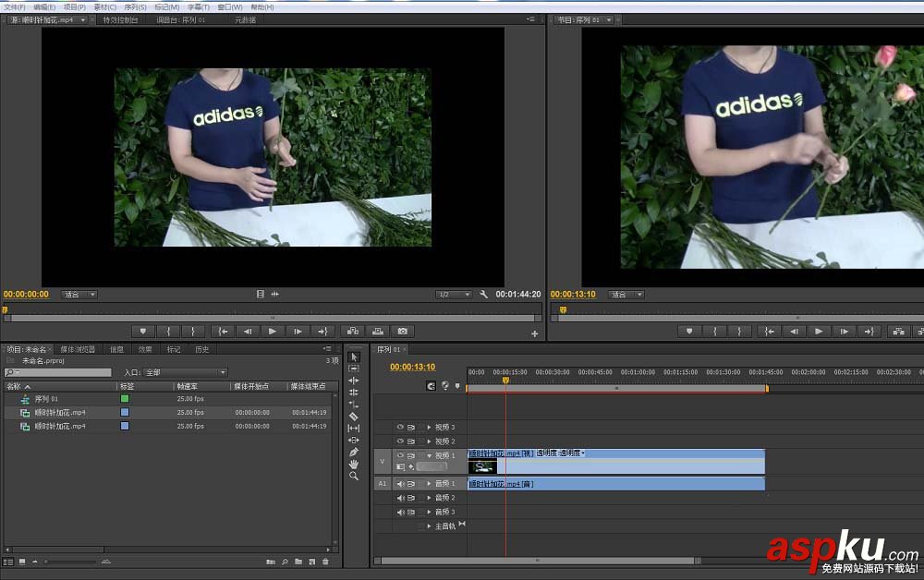Screen dimensions: 924x580
Task: Select 序列 01 item in project list
Action: point(46,399)
